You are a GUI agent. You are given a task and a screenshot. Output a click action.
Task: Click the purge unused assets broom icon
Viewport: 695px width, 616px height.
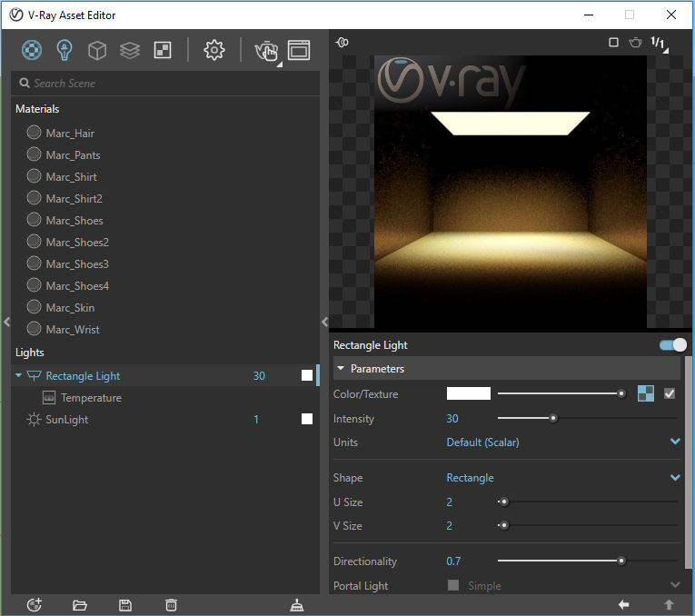297,605
